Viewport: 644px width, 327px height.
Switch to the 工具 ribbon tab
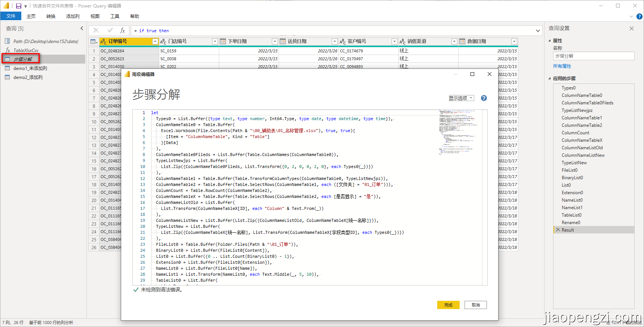point(115,16)
